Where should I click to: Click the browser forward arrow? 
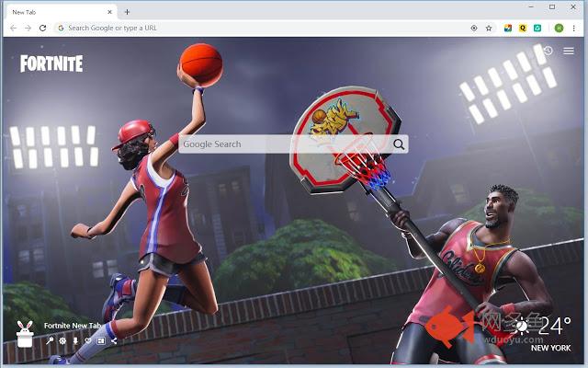coord(28,29)
